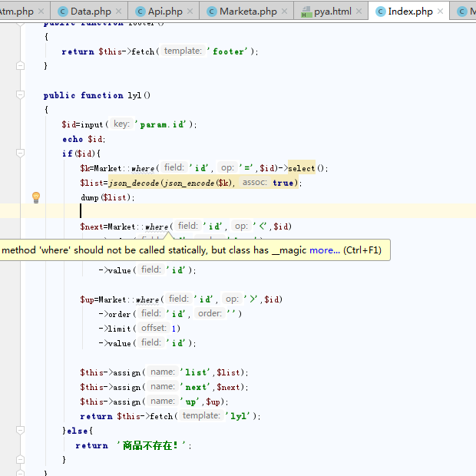Click the 'lyl' template string in fetch

[240, 416]
